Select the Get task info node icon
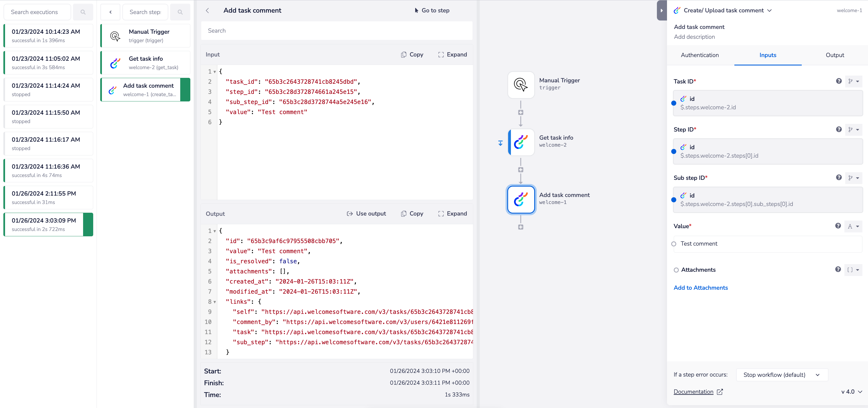 pyautogui.click(x=520, y=142)
